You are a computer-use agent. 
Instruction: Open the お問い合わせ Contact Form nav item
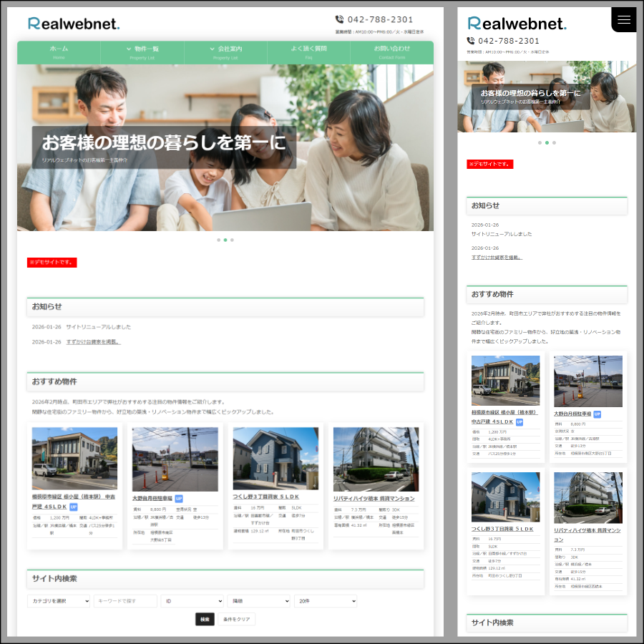click(x=391, y=52)
